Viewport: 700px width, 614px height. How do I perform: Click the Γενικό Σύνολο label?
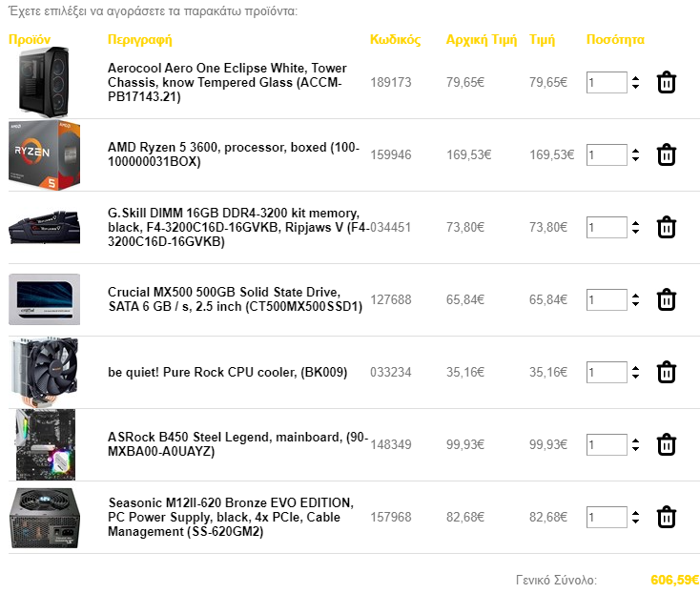click(x=556, y=580)
